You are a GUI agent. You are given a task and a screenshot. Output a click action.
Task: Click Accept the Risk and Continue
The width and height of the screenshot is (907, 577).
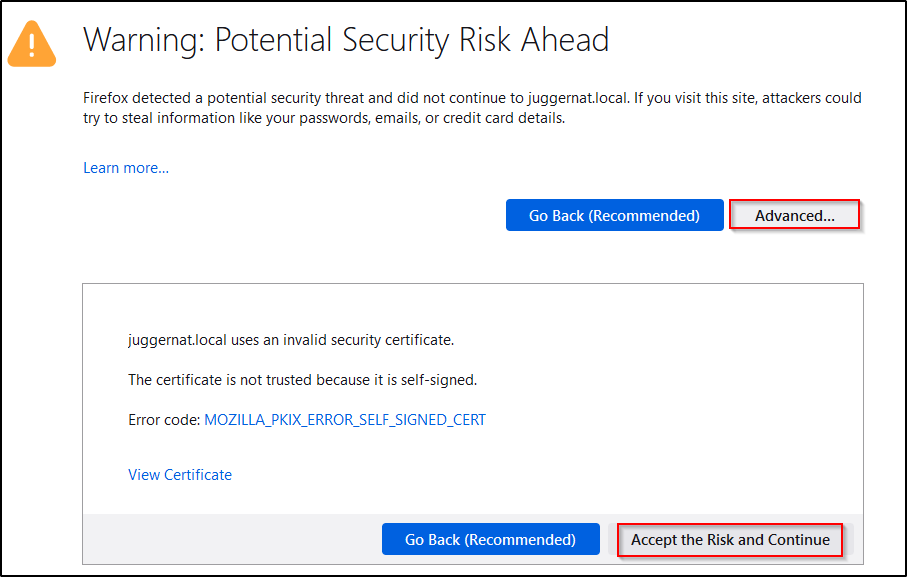pos(730,540)
